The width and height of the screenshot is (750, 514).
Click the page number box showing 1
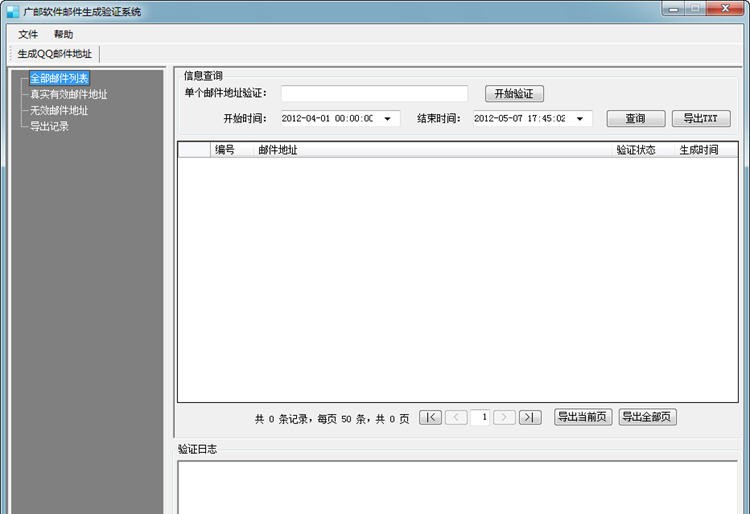click(x=480, y=417)
